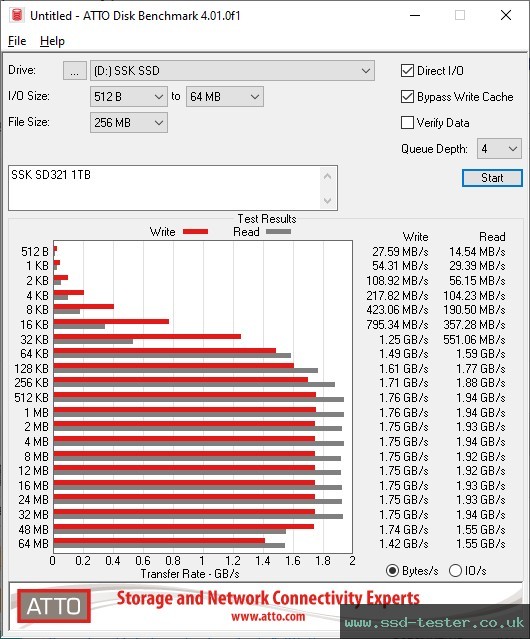The height and width of the screenshot is (639, 530).
Task: Click the 48 MB row label in chart
Action: 33,530
